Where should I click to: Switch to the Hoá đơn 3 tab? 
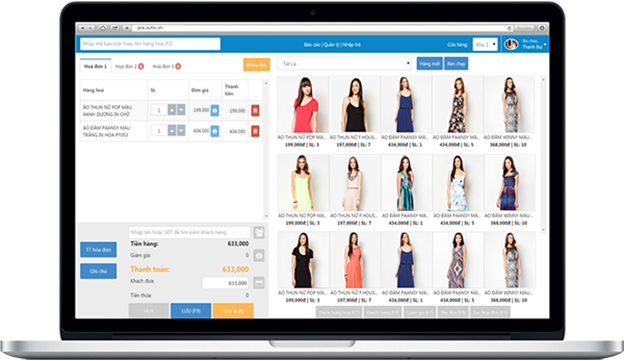[163, 66]
